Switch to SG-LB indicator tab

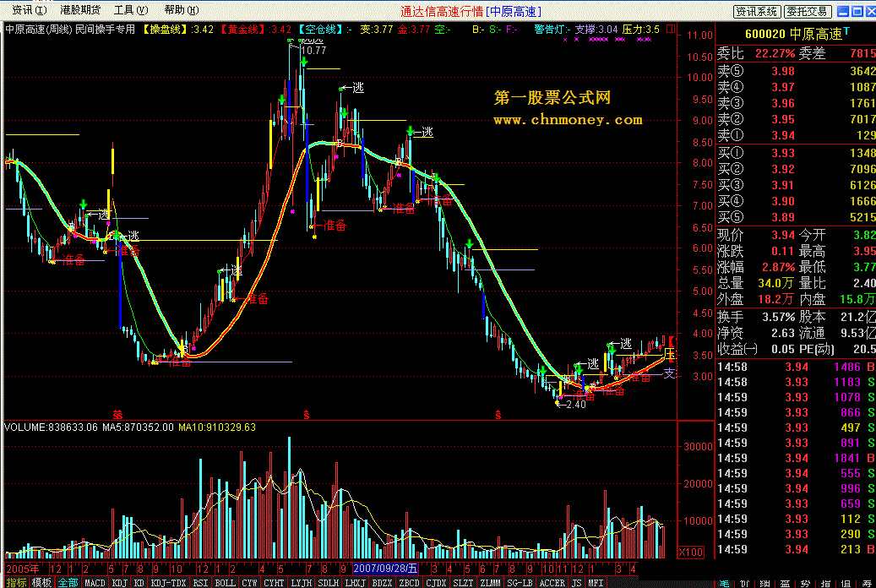point(520,582)
